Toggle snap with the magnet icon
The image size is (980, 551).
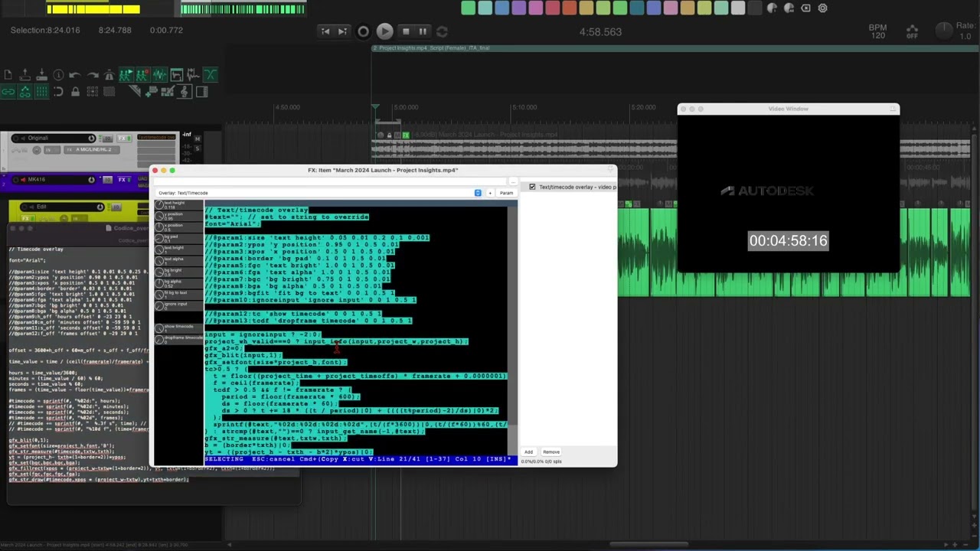coord(58,91)
